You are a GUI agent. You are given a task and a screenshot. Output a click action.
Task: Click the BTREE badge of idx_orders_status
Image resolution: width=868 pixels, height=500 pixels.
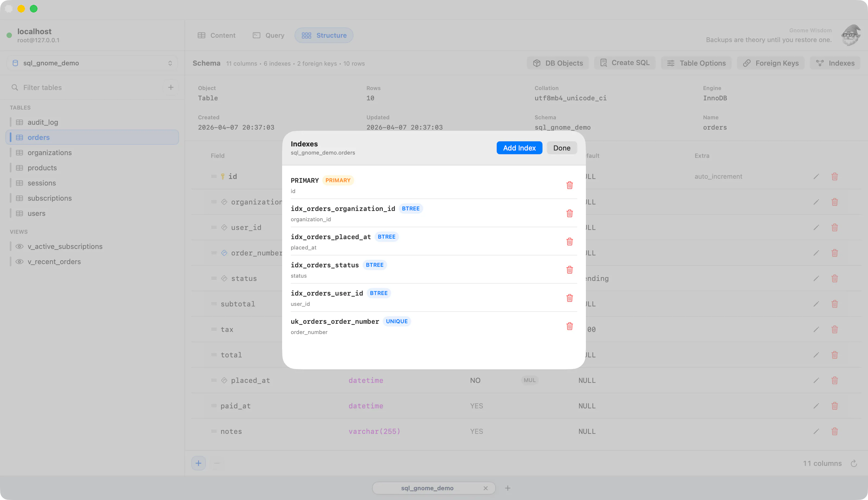(x=374, y=265)
